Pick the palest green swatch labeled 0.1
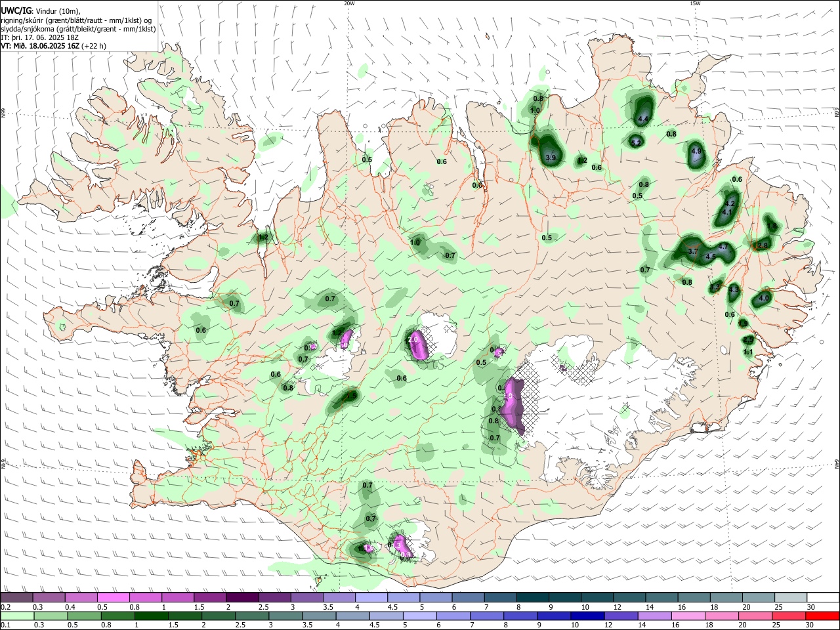Viewport: 840px width, 630px height. click(x=16, y=616)
